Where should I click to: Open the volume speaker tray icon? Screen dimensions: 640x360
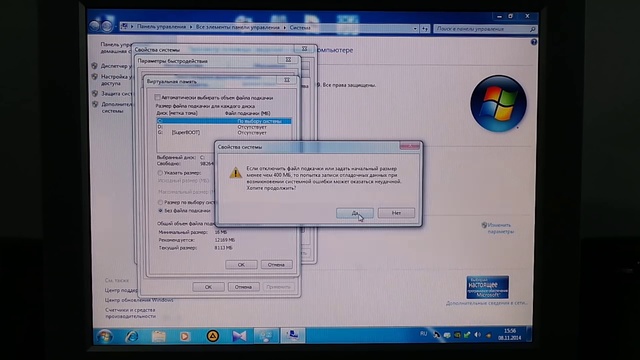pyautogui.click(x=478, y=335)
